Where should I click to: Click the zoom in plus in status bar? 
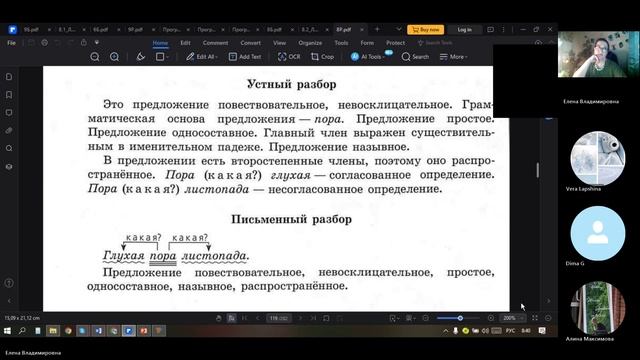491,318
